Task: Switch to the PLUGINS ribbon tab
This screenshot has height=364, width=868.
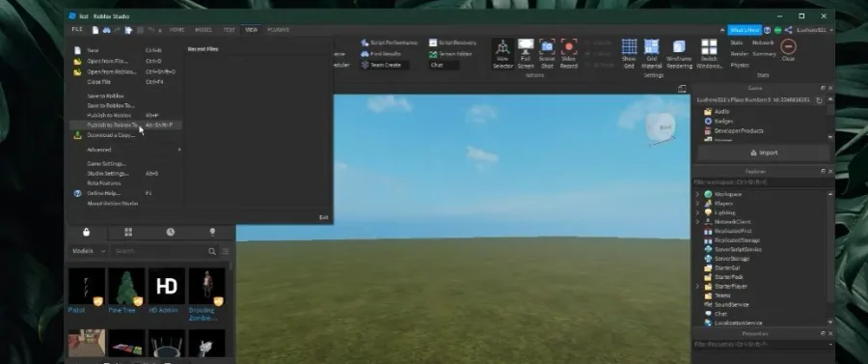Action: pos(278,30)
